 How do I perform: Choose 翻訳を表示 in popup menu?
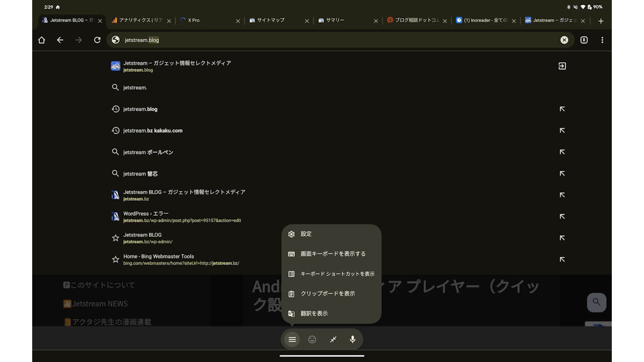pyautogui.click(x=332, y=314)
